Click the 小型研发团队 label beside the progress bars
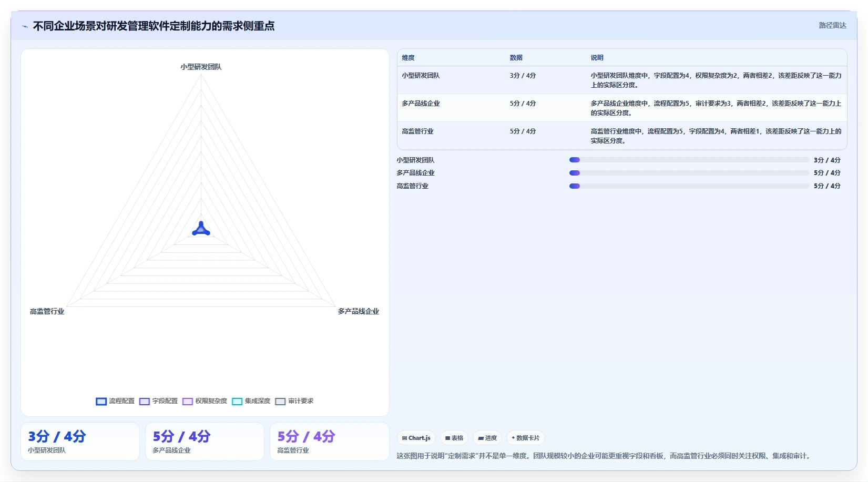 coord(415,160)
